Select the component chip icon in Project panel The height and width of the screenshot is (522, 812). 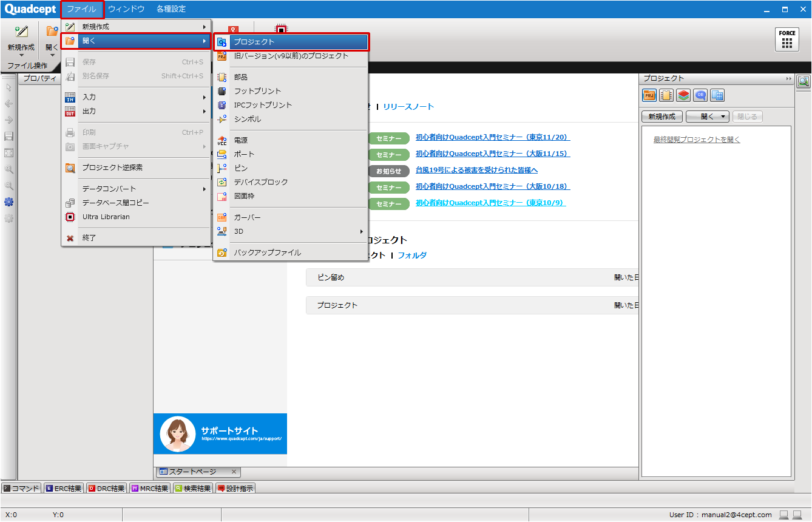tap(666, 95)
